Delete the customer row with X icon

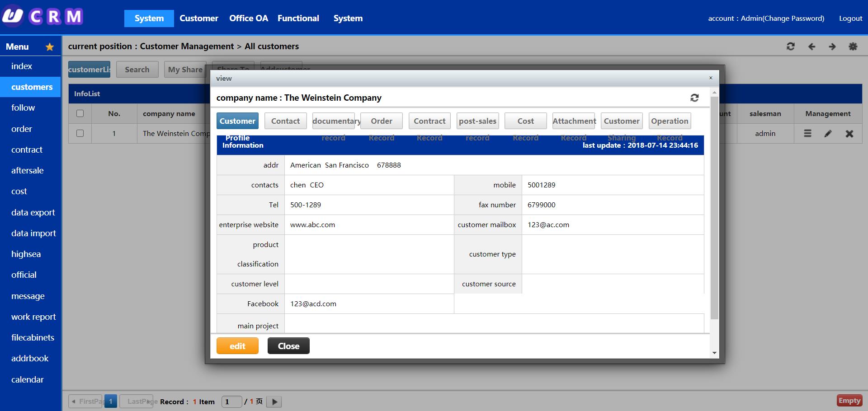pyautogui.click(x=849, y=133)
